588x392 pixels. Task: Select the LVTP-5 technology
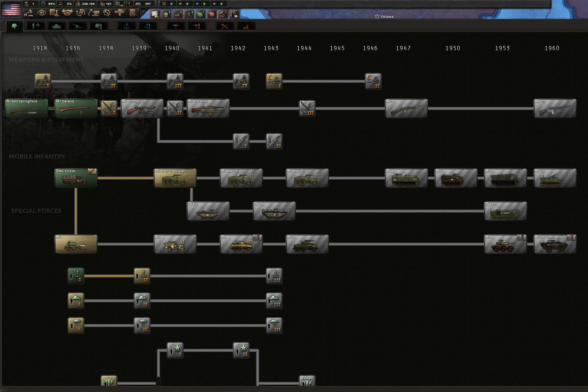[505, 211]
